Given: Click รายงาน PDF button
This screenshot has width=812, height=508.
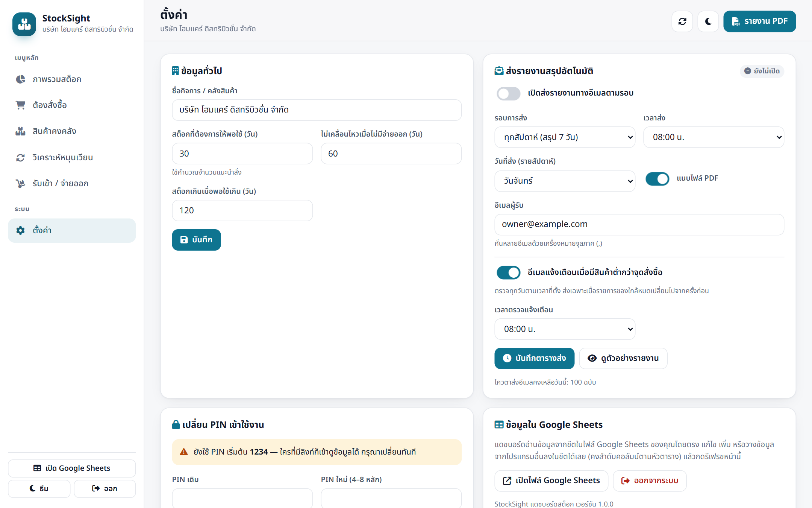Looking at the screenshot, I should pyautogui.click(x=759, y=21).
